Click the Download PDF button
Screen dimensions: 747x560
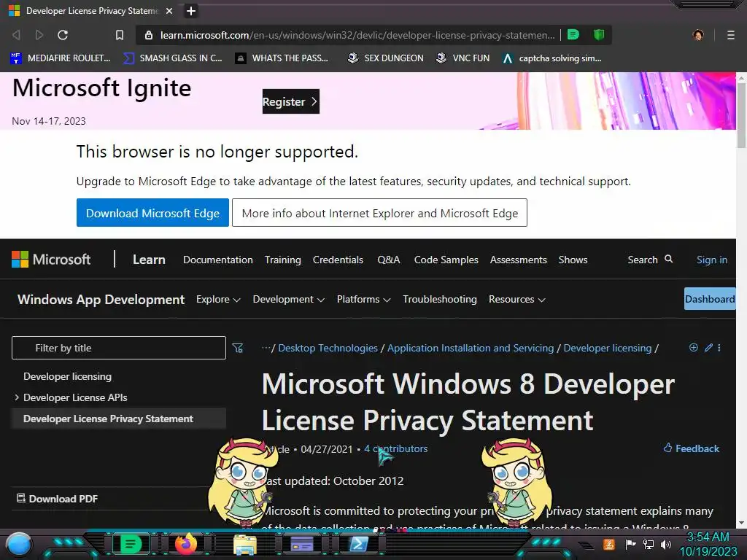[57, 499]
